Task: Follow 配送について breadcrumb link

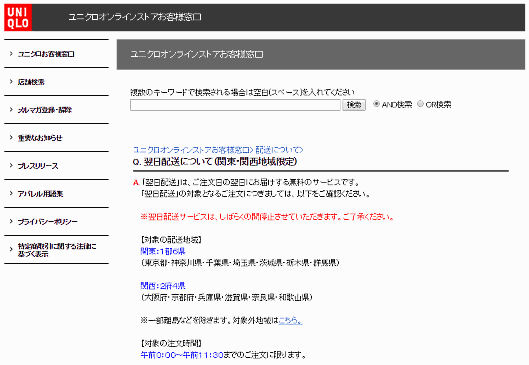Action: (279, 150)
